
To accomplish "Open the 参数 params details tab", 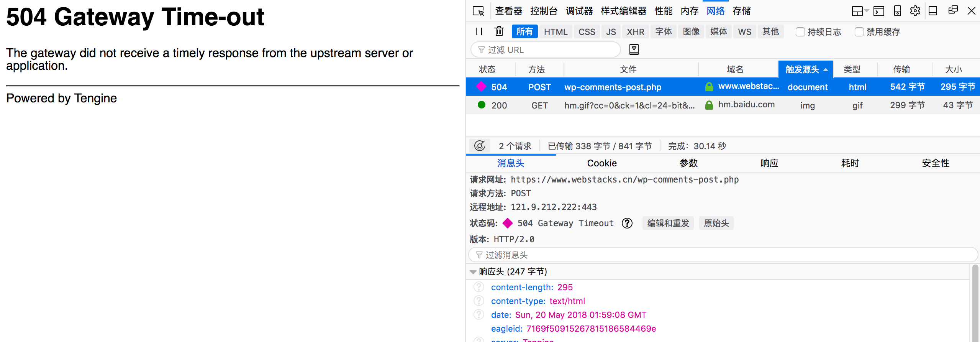I will click(x=688, y=163).
